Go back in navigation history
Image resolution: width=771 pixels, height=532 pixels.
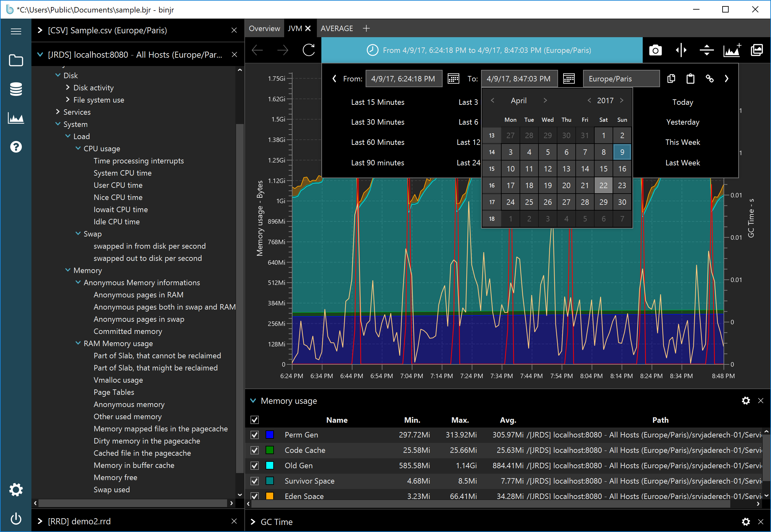point(257,50)
